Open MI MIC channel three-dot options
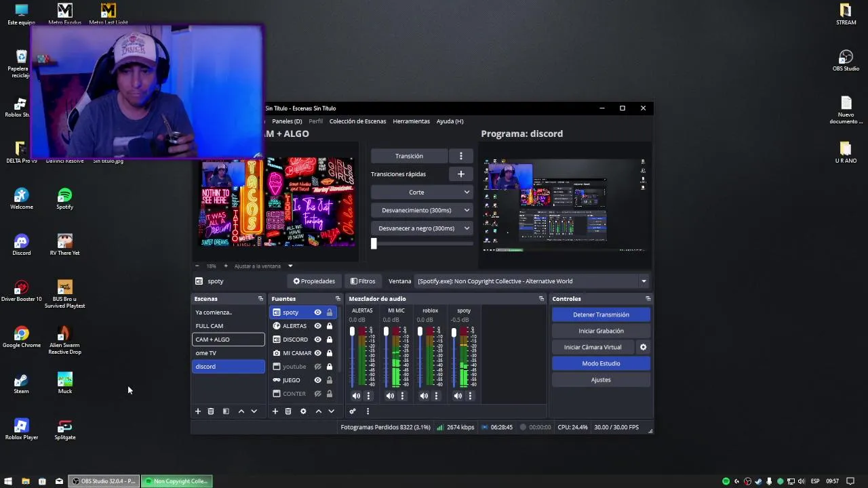The image size is (868, 488). [x=402, y=396]
